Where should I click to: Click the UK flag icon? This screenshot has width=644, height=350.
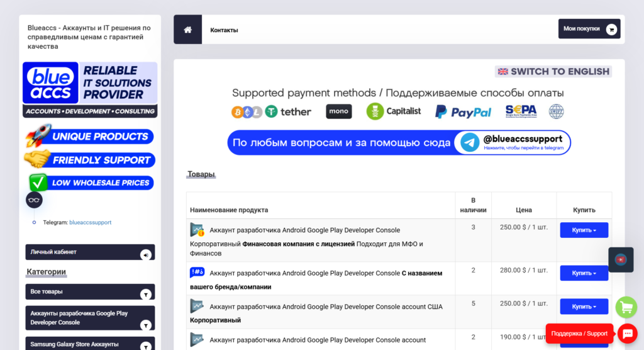pos(502,72)
